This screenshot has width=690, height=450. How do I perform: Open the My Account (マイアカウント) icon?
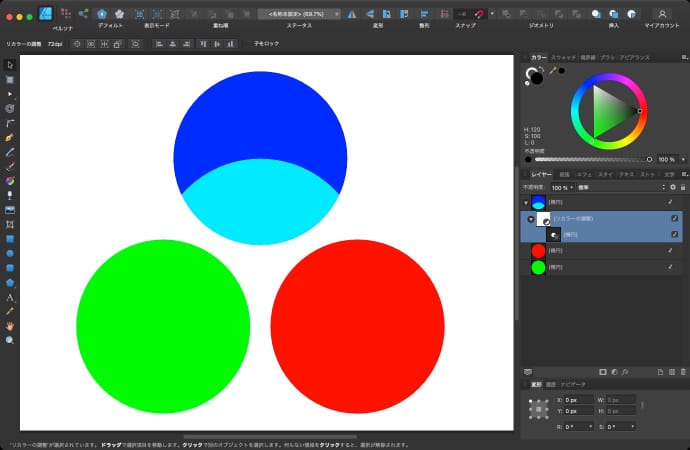click(662, 14)
